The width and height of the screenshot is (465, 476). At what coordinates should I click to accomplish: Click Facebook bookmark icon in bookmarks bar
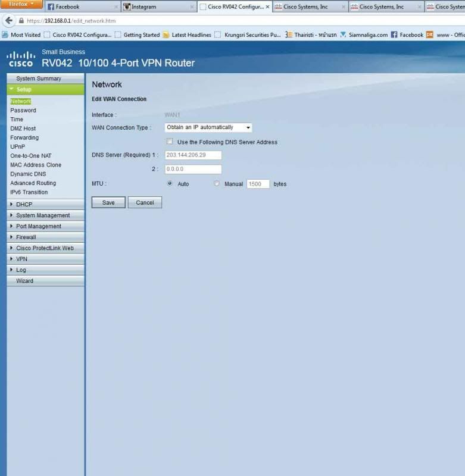394,35
